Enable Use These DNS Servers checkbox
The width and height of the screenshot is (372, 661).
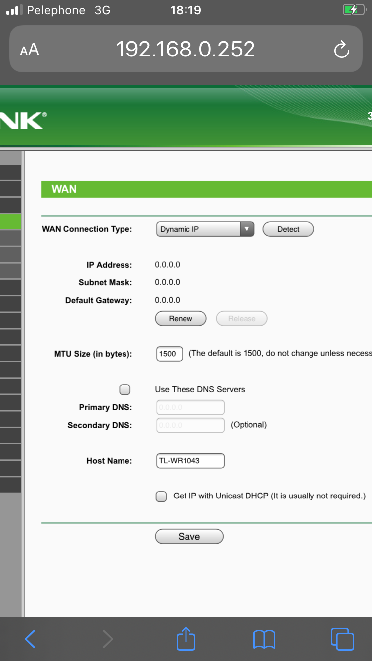(124, 390)
